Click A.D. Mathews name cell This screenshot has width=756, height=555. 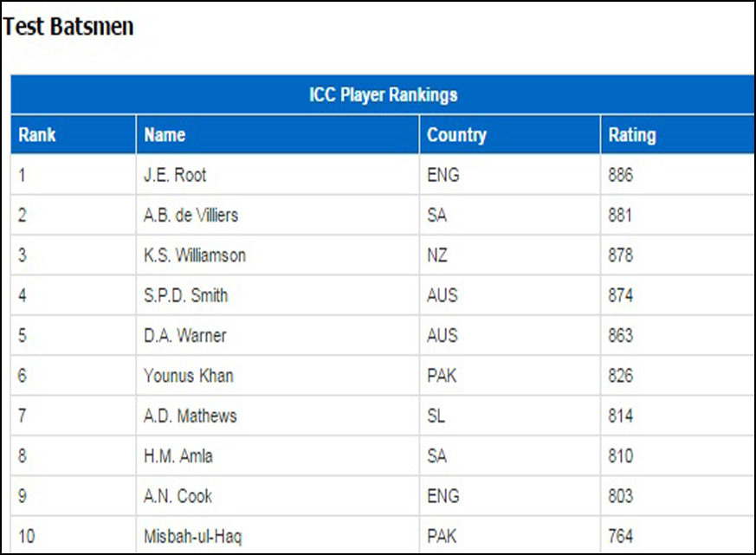278,416
